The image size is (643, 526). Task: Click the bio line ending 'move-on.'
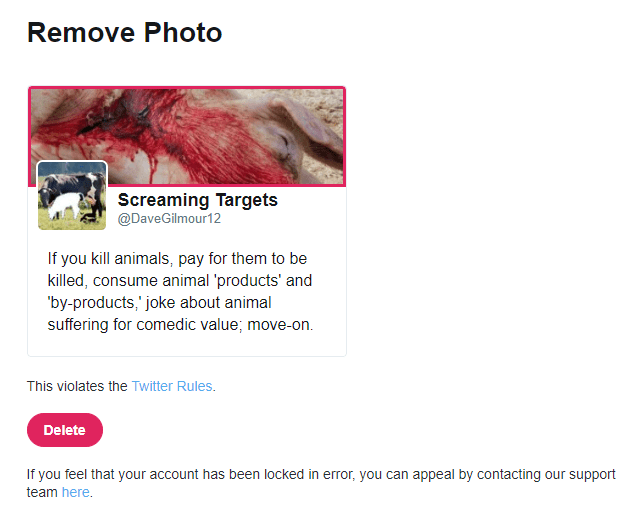coord(180,324)
